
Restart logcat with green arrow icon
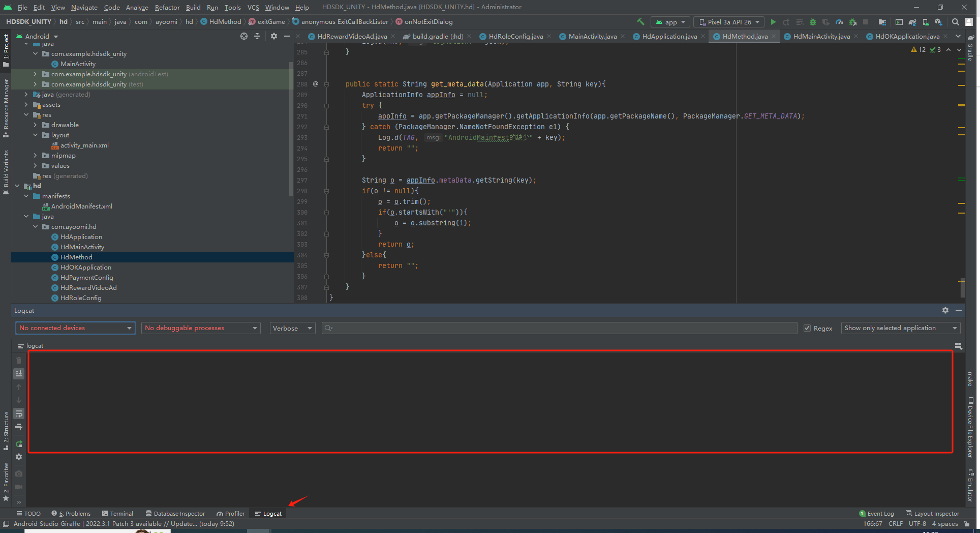click(x=19, y=444)
